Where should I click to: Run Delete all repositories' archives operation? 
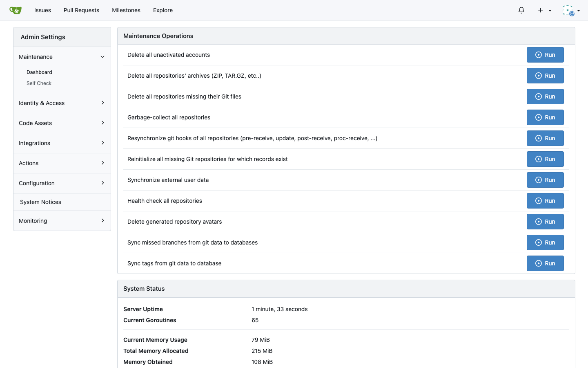[x=545, y=76]
